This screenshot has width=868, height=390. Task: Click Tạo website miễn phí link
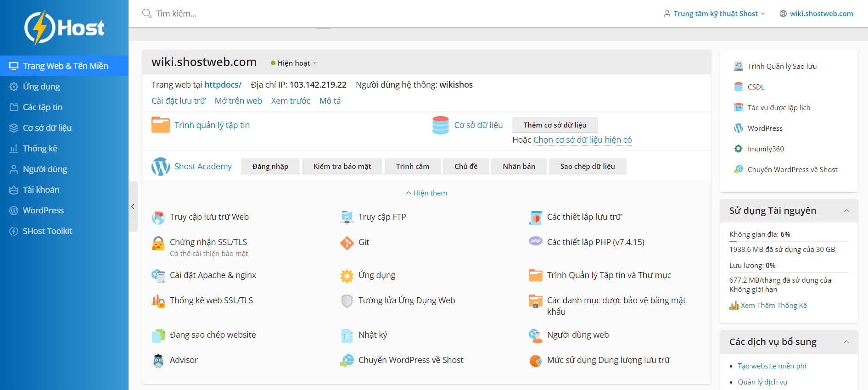tap(772, 366)
